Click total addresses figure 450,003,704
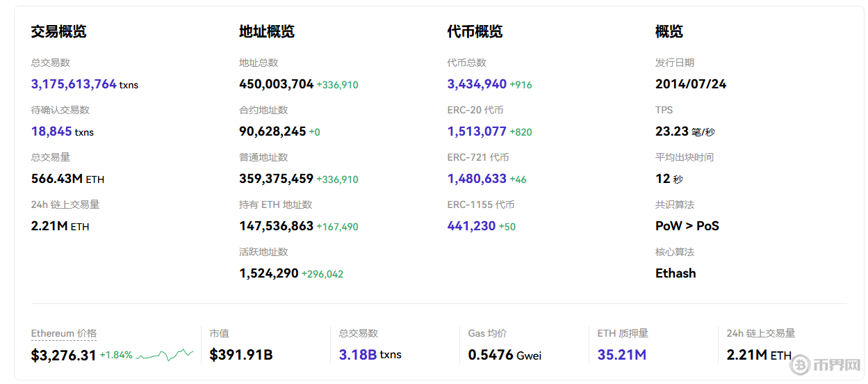The image size is (868, 384). pos(276,84)
